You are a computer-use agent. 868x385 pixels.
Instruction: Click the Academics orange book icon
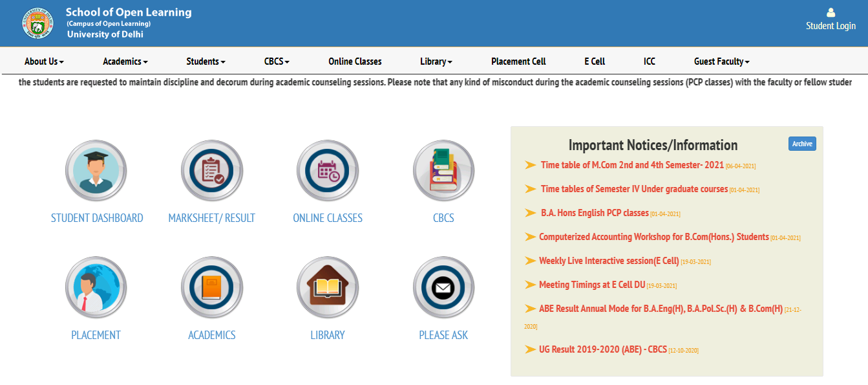tap(212, 287)
